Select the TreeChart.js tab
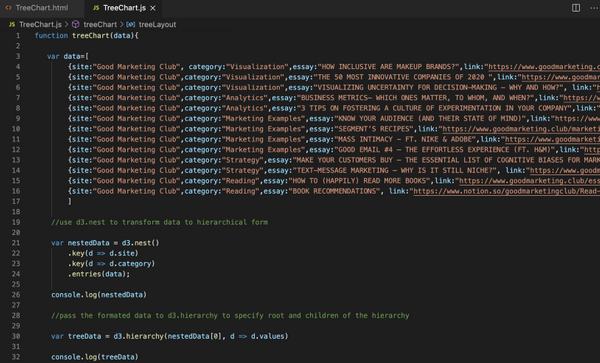Image resolution: width=600 pixels, height=363 pixels. click(124, 8)
